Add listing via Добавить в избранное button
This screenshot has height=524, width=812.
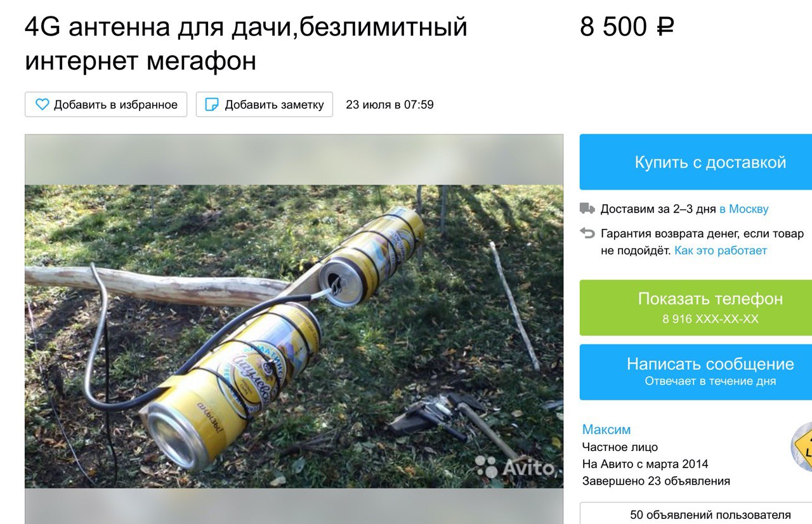106,105
